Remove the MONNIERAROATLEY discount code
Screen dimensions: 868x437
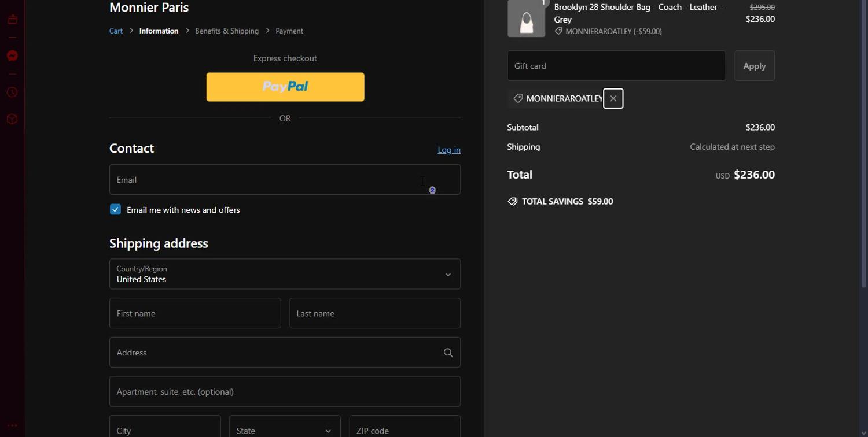(x=613, y=98)
